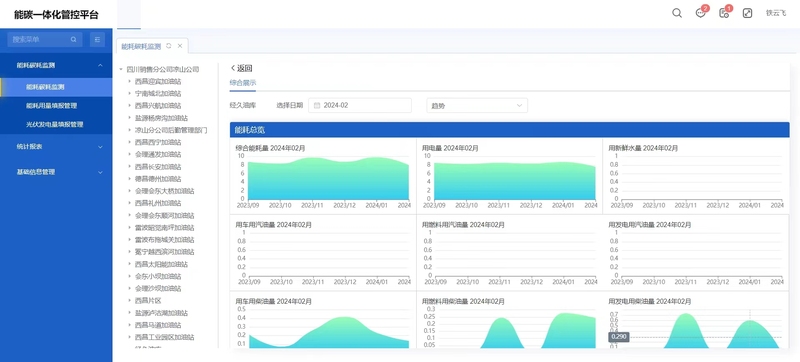
Task: Open the 趋势 dropdown selector
Action: [477, 106]
